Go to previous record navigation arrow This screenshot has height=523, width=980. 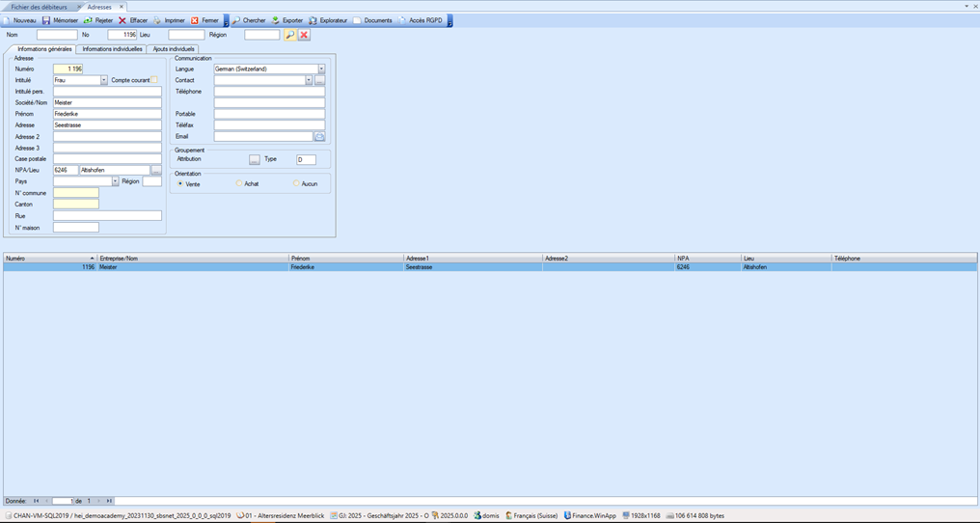[x=47, y=501]
